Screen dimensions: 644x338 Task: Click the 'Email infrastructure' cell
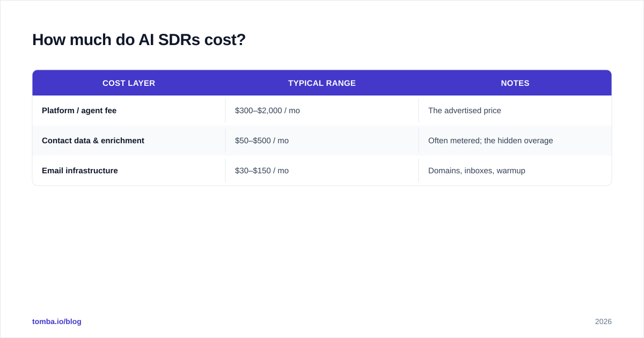point(129,171)
